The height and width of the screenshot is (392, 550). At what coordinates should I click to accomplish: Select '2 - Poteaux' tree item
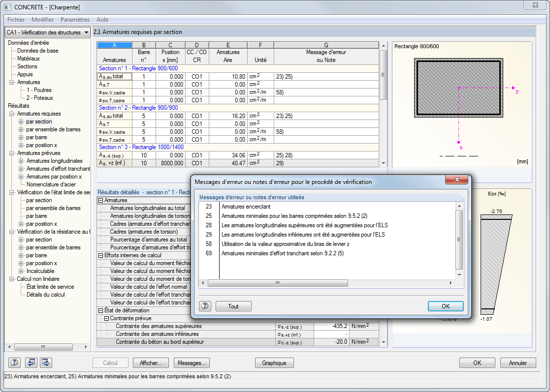tap(39, 98)
